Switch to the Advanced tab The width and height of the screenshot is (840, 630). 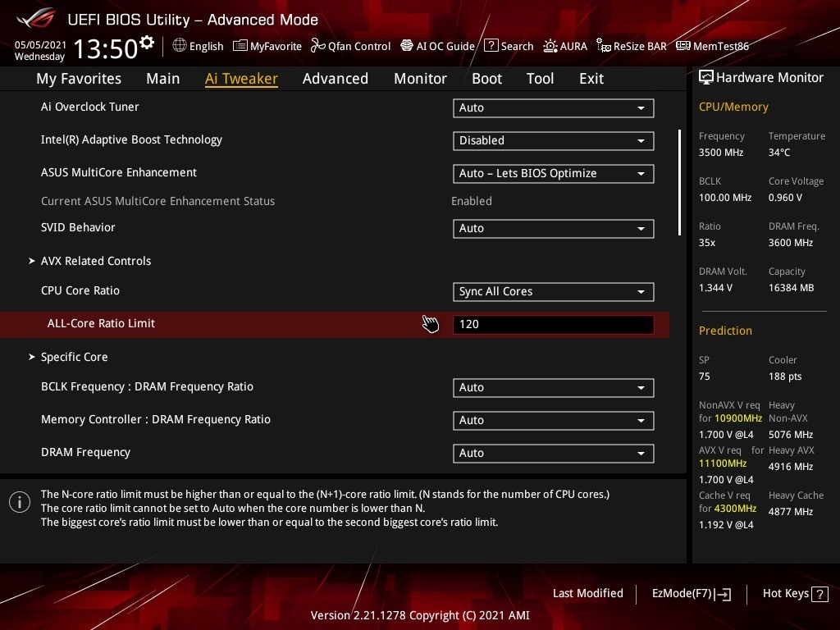pyautogui.click(x=335, y=79)
